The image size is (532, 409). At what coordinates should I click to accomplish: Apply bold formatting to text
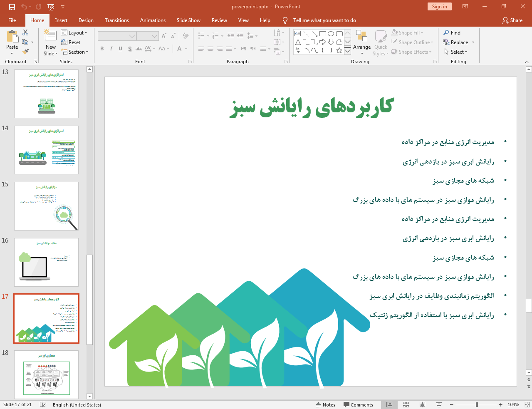tap(101, 49)
